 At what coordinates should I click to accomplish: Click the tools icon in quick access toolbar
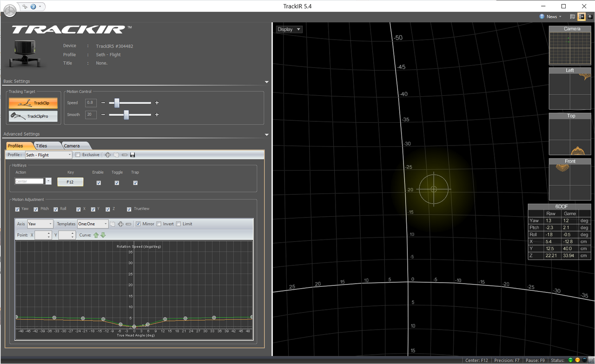point(25,7)
